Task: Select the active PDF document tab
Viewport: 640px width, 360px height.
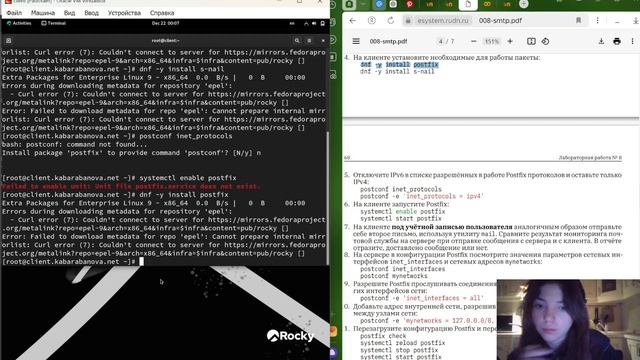Action: tap(468, 4)
